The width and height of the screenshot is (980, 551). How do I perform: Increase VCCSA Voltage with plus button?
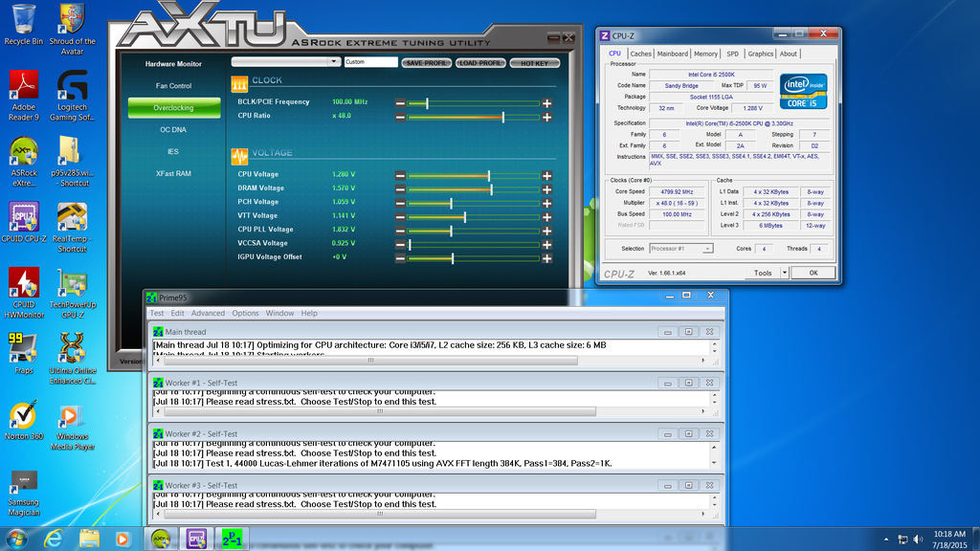546,244
